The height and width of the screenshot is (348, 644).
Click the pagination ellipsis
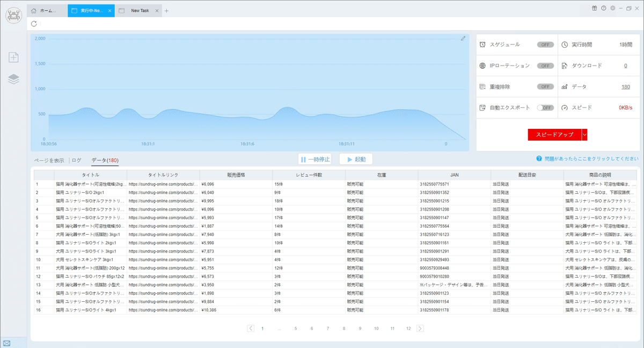click(279, 328)
